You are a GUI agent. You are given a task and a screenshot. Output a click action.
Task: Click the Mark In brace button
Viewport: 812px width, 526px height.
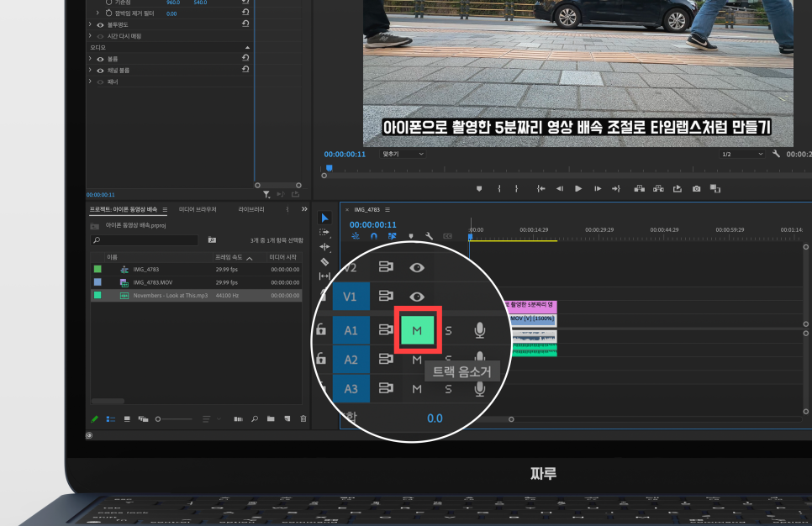pos(499,189)
